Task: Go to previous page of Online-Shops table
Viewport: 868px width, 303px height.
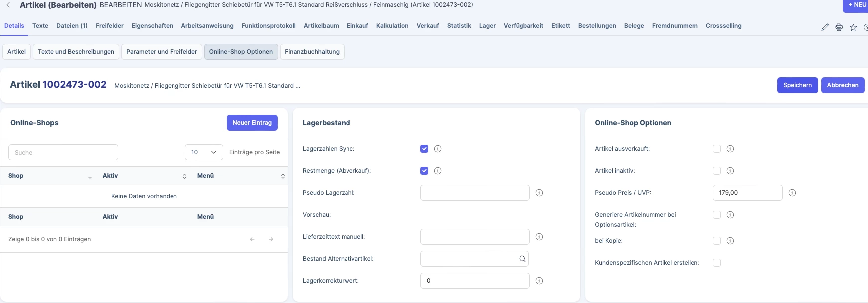Action: (252, 239)
